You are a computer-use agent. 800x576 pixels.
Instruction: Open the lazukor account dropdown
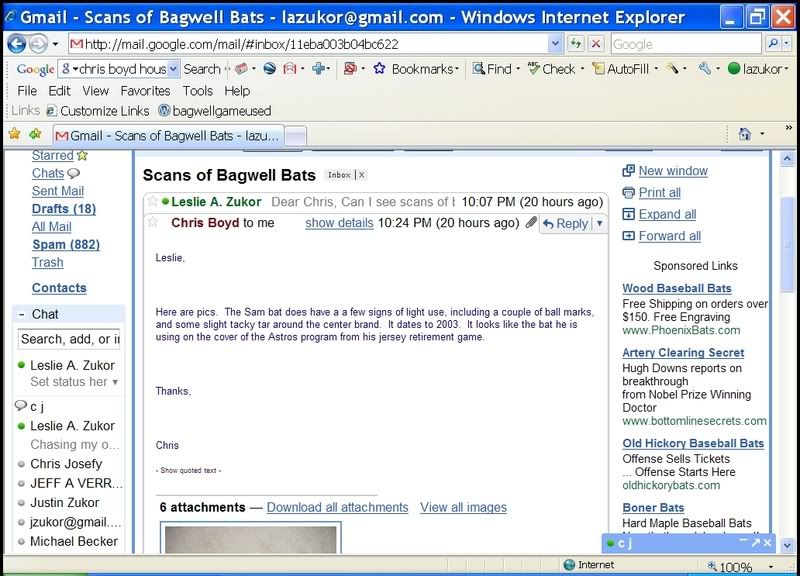pos(786,68)
